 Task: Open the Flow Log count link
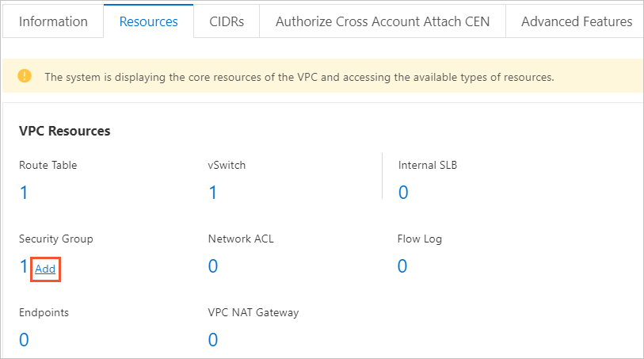pos(402,266)
